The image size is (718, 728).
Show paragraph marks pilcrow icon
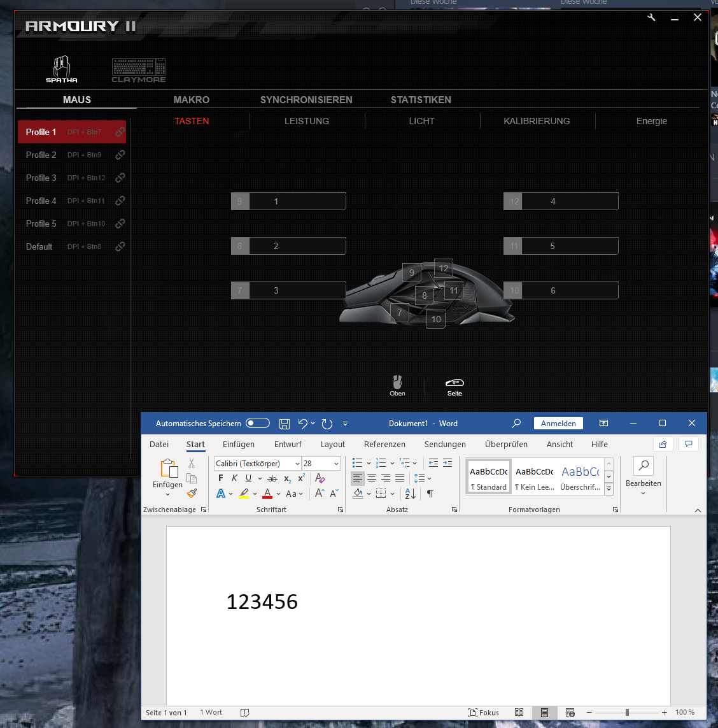click(x=430, y=494)
